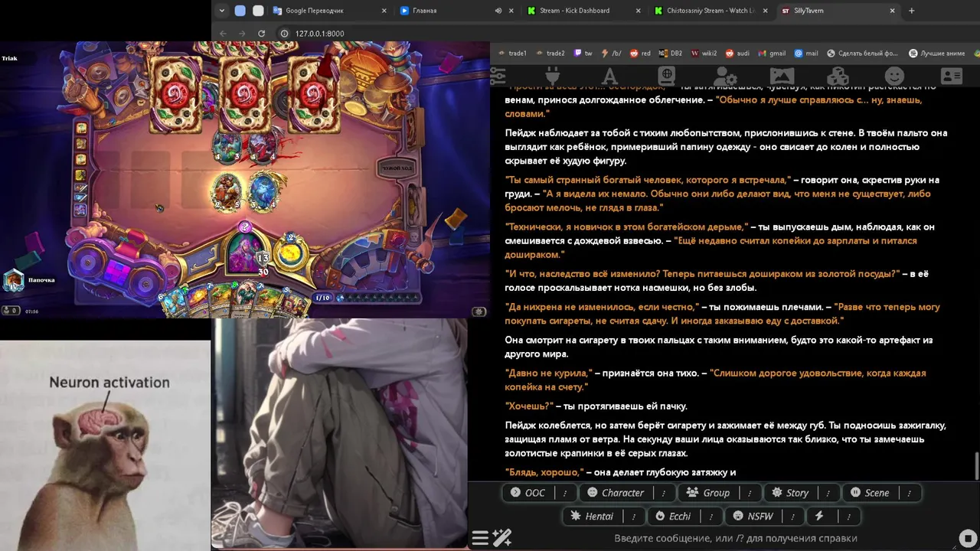
Task: Click the Neuron activation monkey image
Action: click(x=105, y=446)
